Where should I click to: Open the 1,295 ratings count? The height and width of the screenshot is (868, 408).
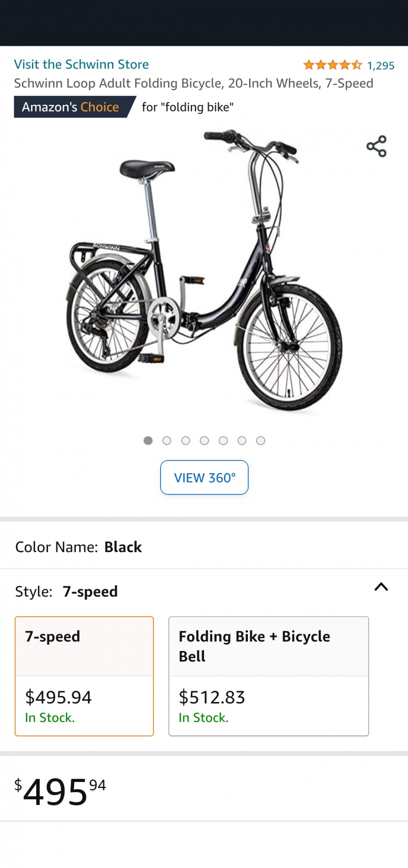coord(381,66)
